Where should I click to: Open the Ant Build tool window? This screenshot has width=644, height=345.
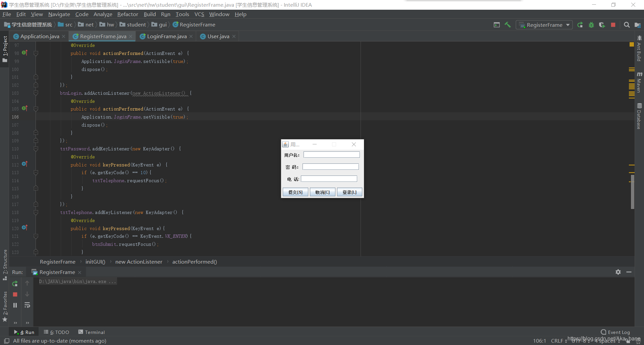coord(639,49)
